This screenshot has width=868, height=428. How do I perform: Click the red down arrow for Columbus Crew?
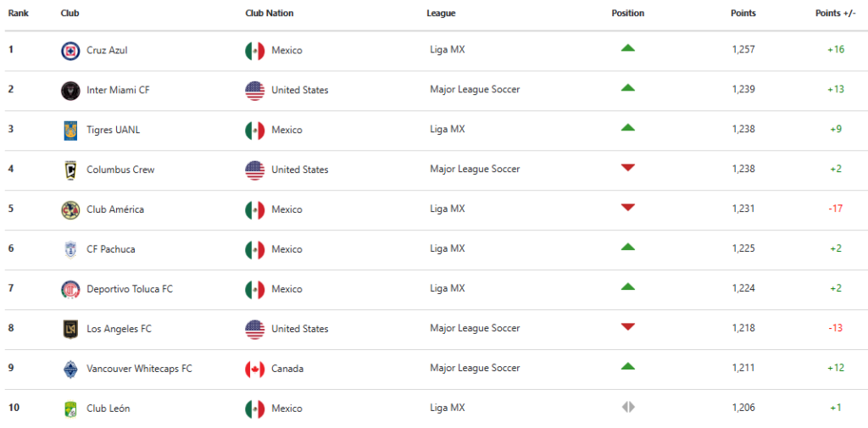(628, 168)
